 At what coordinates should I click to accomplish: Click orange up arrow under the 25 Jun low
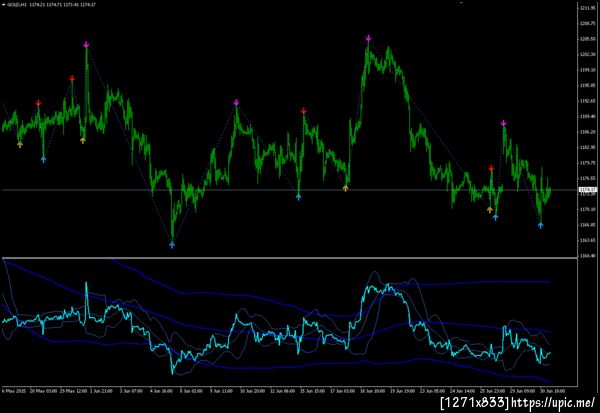coord(490,209)
